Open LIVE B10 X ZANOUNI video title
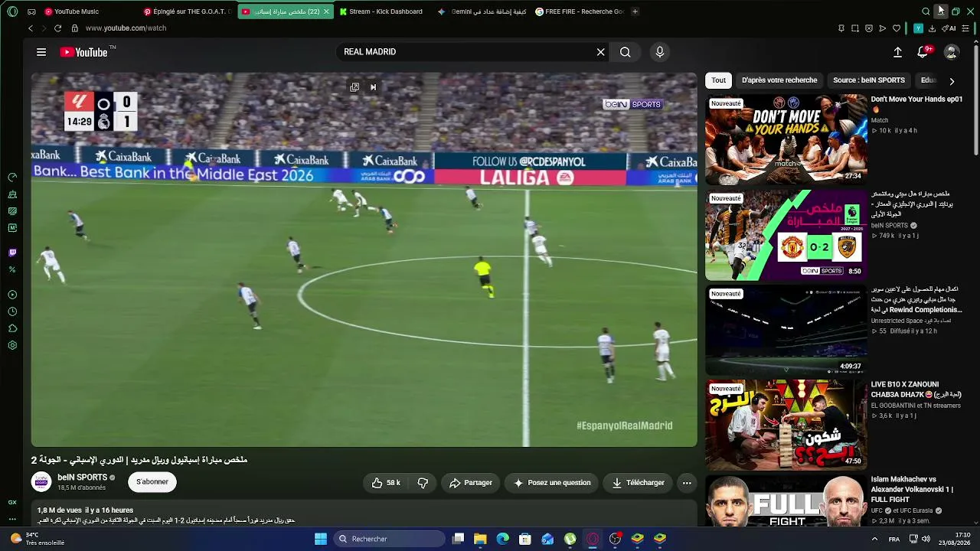 [x=916, y=390]
